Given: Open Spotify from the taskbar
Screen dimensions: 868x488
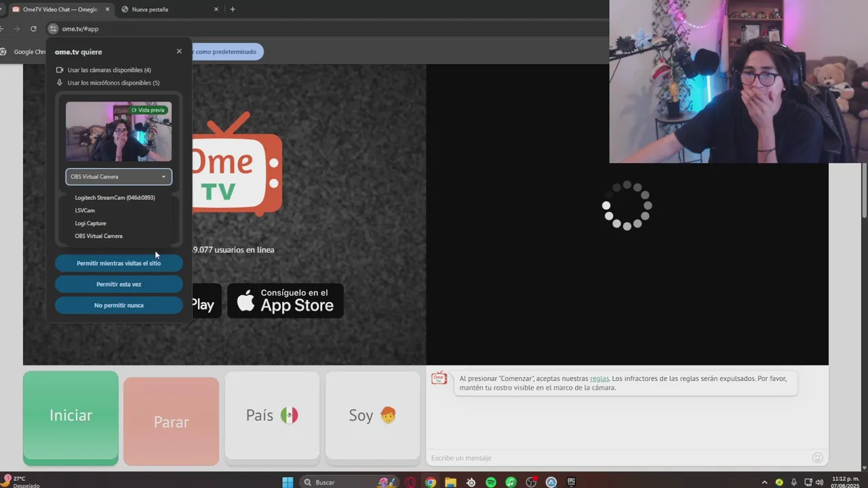Looking at the screenshot, I should tap(491, 482).
